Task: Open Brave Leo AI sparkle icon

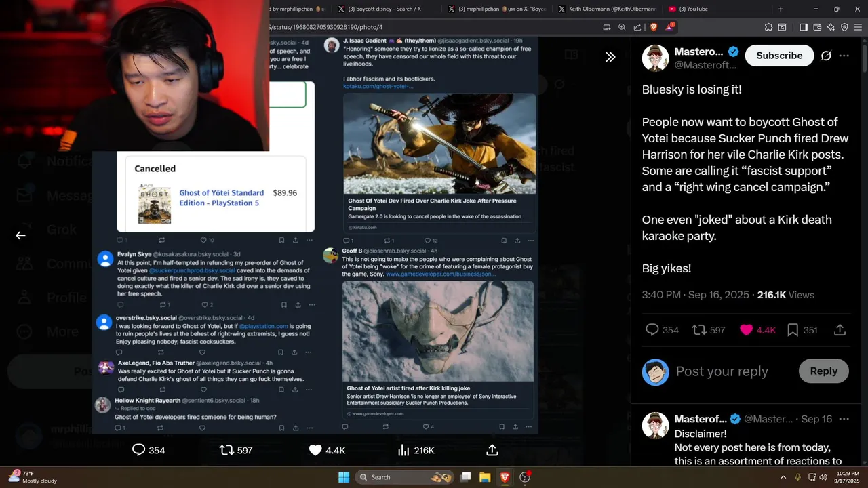Action: tap(831, 27)
